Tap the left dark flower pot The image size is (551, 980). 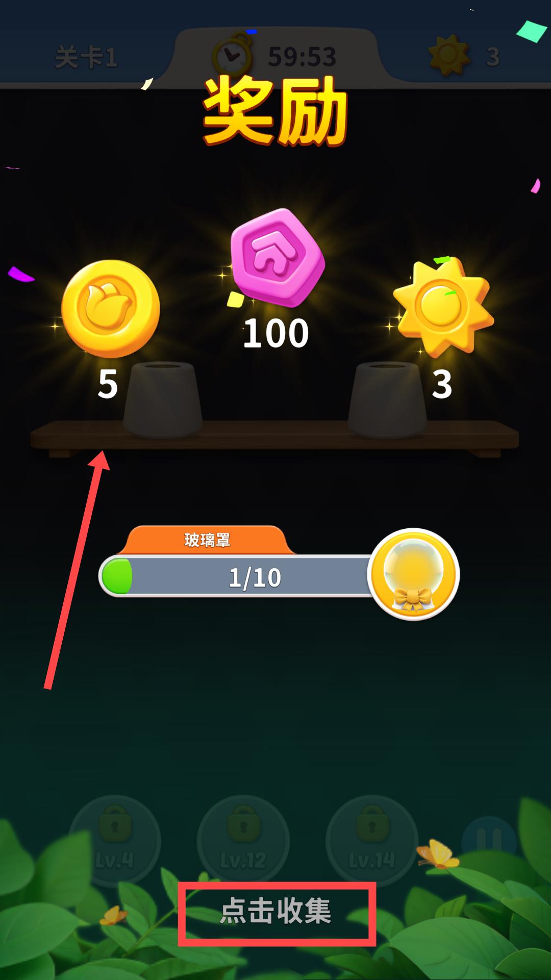(163, 400)
